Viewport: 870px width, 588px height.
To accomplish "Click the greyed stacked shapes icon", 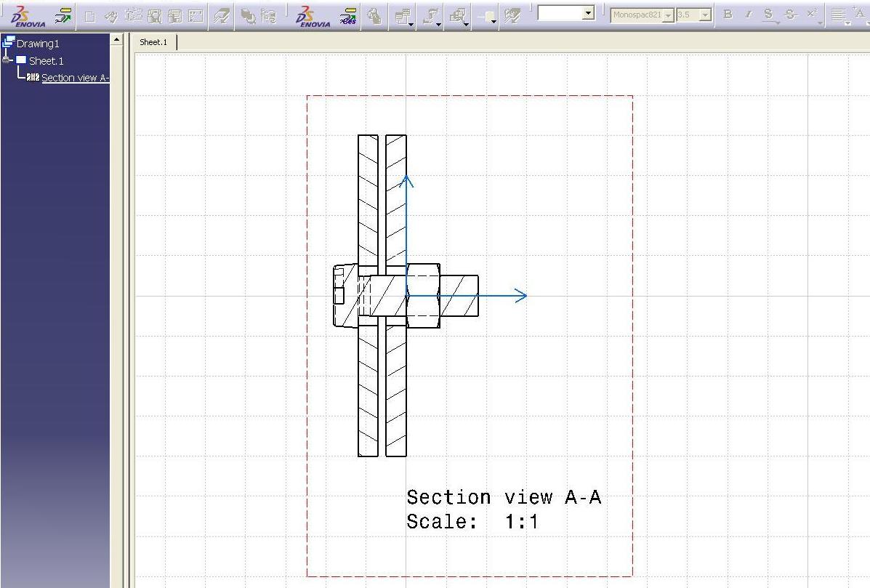I will pyautogui.click(x=247, y=17).
